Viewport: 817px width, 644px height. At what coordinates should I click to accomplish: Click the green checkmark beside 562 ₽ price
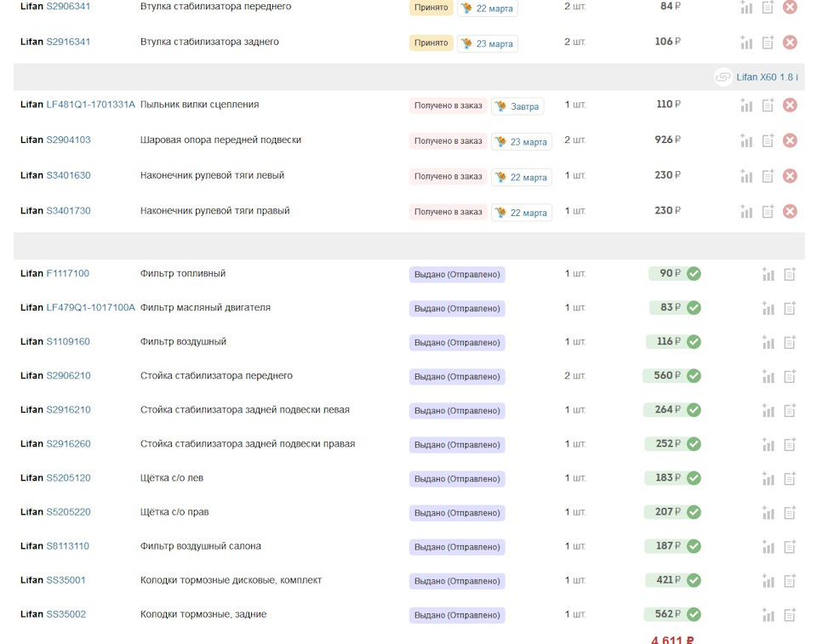(x=694, y=614)
